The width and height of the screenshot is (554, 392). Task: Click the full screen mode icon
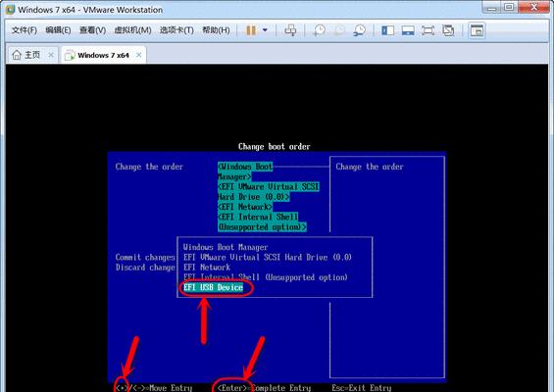(428, 30)
